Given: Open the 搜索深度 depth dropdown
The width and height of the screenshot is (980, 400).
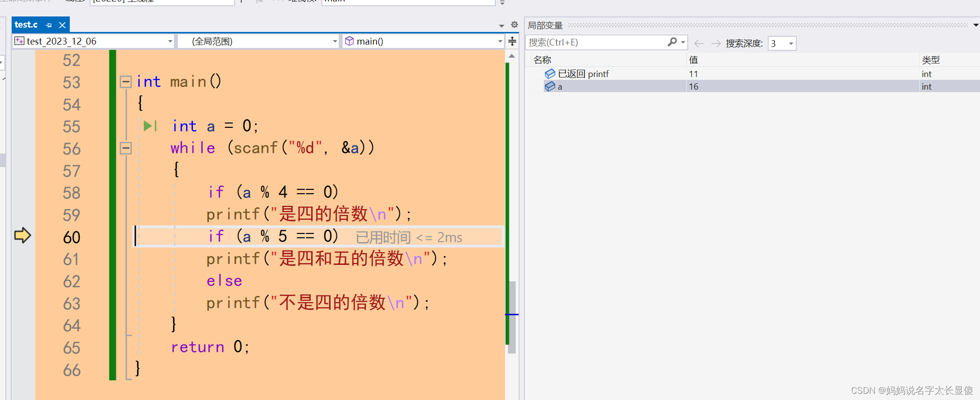Looking at the screenshot, I should (782, 43).
